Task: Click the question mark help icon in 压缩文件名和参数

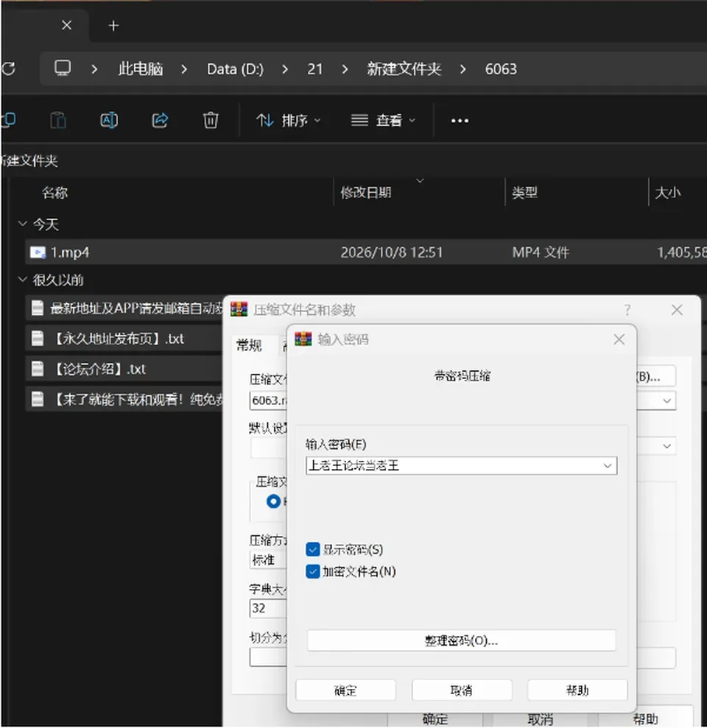Action: 627,310
